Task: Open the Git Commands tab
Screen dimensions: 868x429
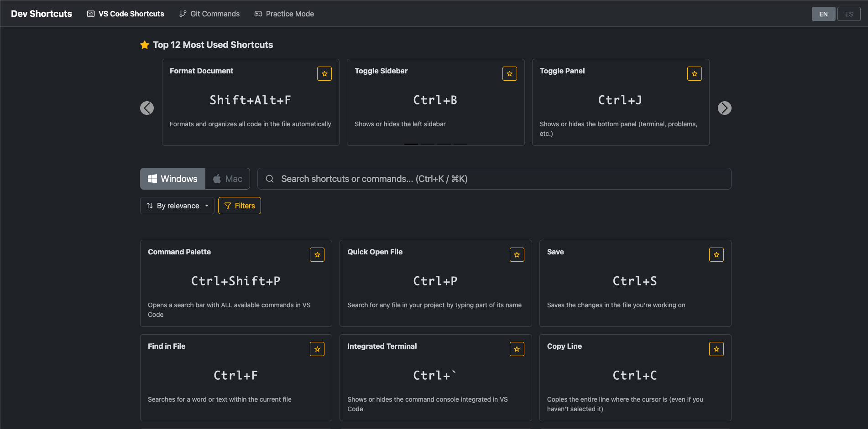Action: click(209, 14)
